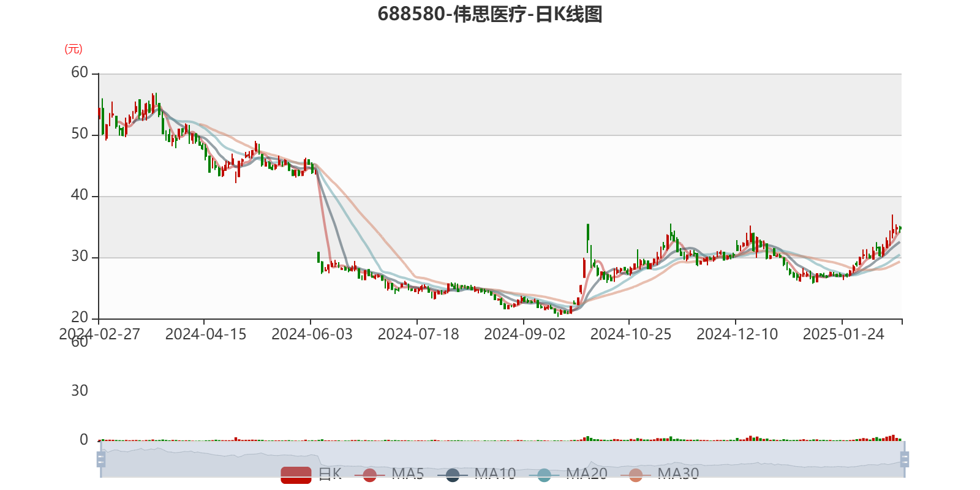The height and width of the screenshot is (490, 980).
Task: Hide the MA5 series via its label
Action: tap(408, 474)
